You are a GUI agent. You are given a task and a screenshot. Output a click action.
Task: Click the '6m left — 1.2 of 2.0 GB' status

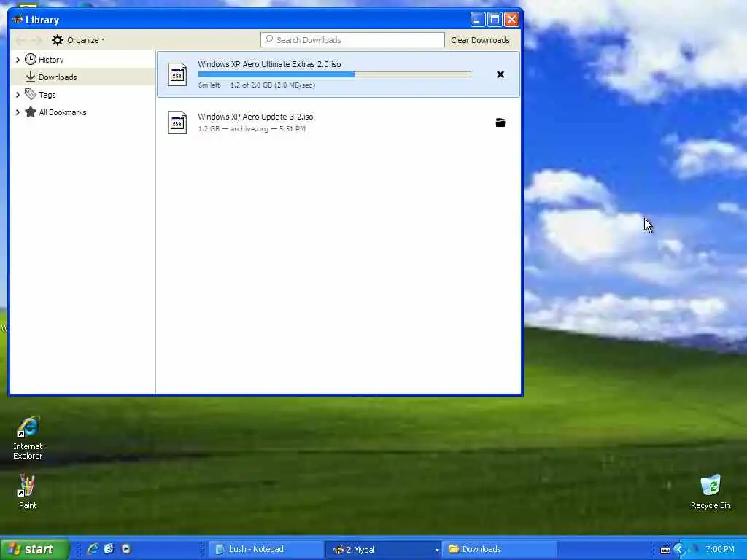(x=257, y=85)
